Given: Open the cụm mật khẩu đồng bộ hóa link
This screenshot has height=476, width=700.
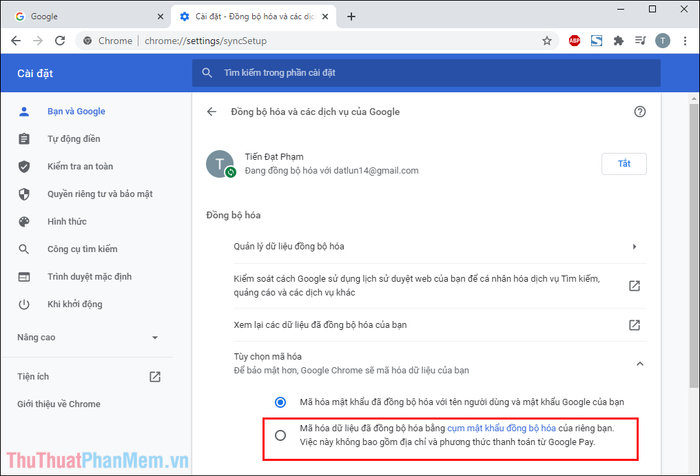Looking at the screenshot, I should (x=501, y=428).
